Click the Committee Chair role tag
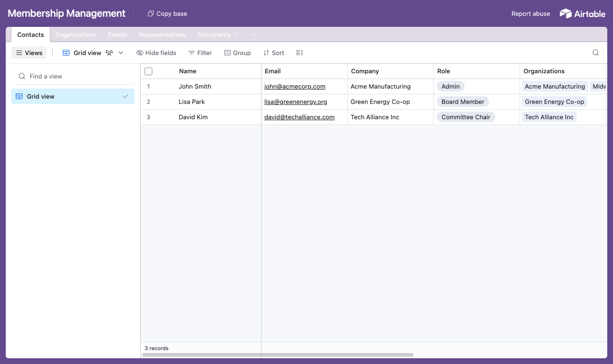613x364 pixels. pyautogui.click(x=466, y=117)
